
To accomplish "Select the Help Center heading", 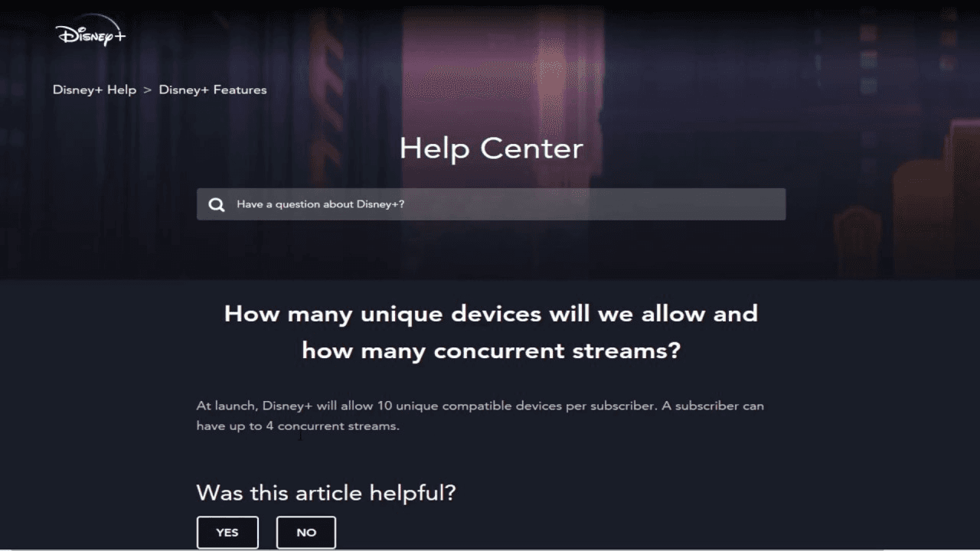I will 491,148.
